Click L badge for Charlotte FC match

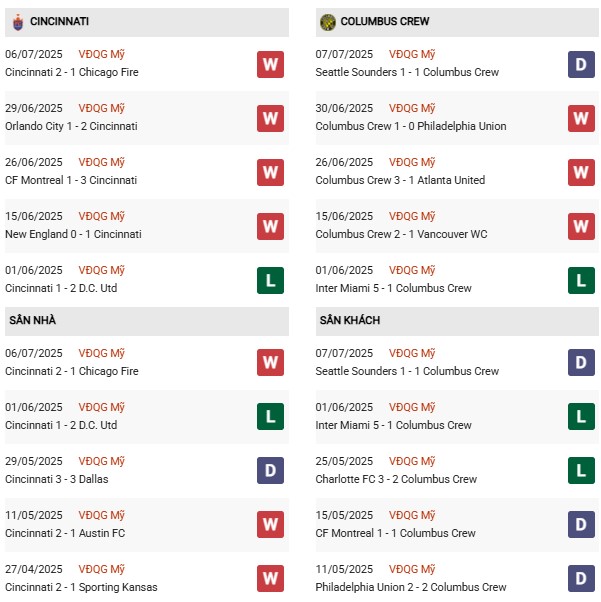[581, 470]
